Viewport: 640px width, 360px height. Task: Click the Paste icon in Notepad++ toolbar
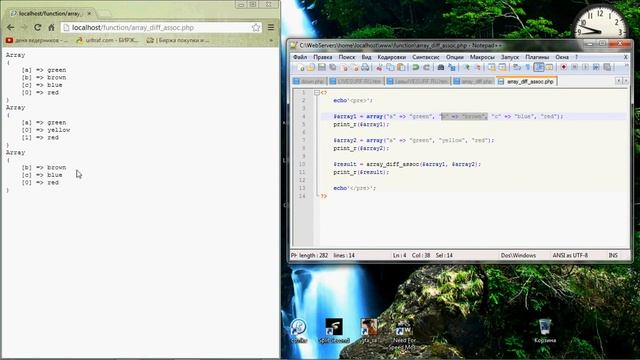pos(401,67)
